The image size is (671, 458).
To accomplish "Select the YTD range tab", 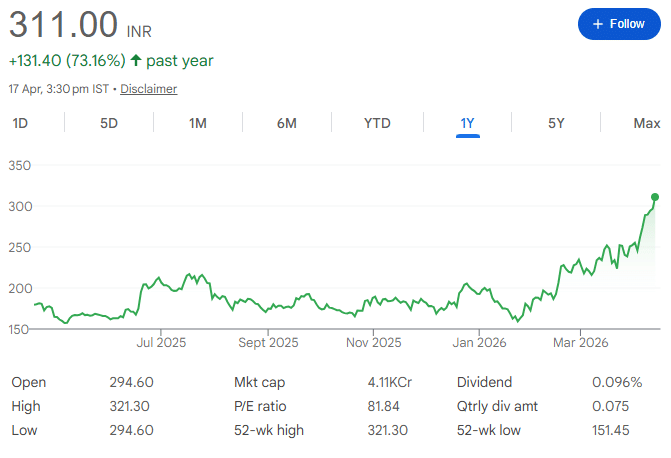I will 377,123.
